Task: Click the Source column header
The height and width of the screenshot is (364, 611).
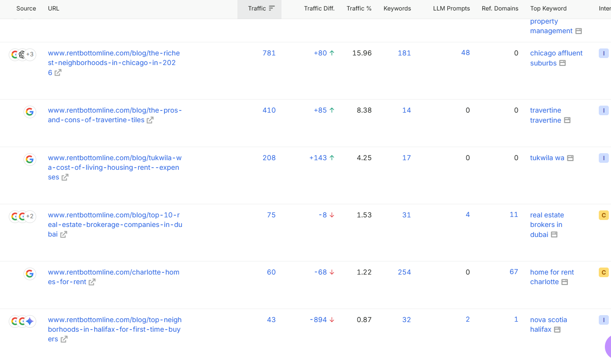Action: point(26,9)
